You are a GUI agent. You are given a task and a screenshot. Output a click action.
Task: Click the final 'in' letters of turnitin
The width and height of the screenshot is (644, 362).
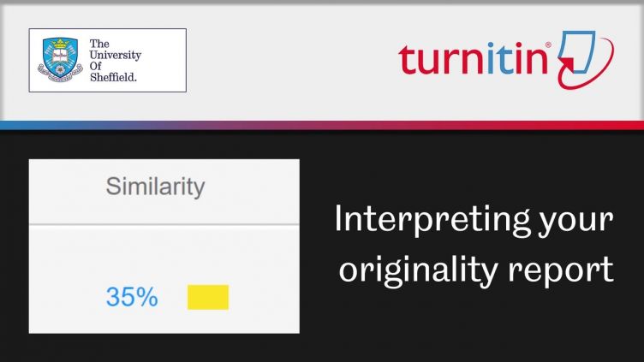tap(531, 59)
